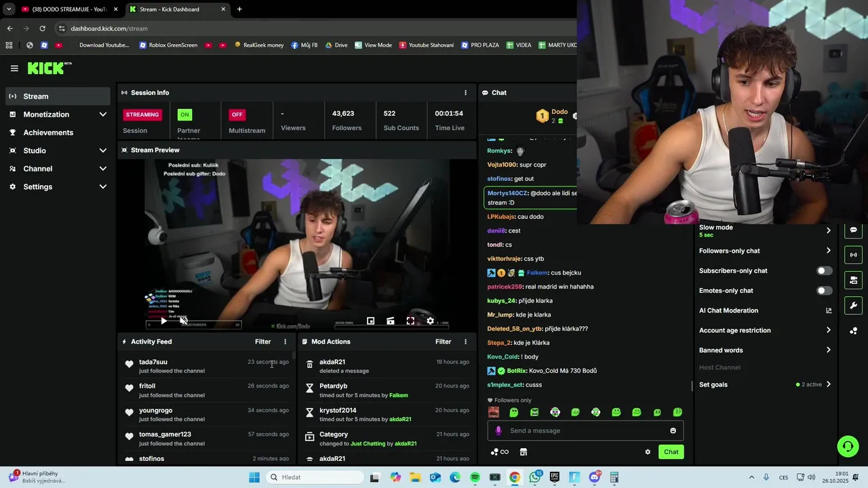868x488 pixels.
Task: Click the username Morty5140CZ in chat
Action: point(507,193)
